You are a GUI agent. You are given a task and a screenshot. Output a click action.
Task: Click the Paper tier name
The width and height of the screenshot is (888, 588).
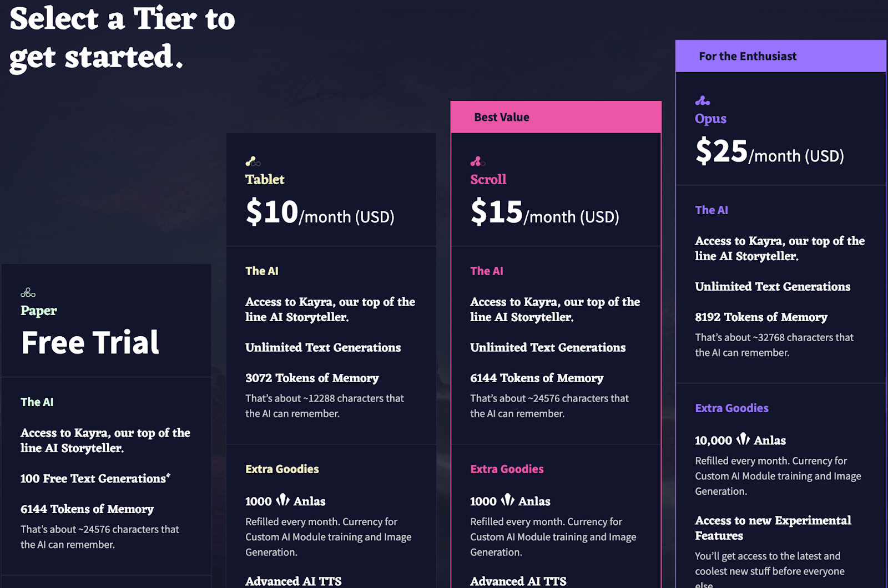pos(39,311)
